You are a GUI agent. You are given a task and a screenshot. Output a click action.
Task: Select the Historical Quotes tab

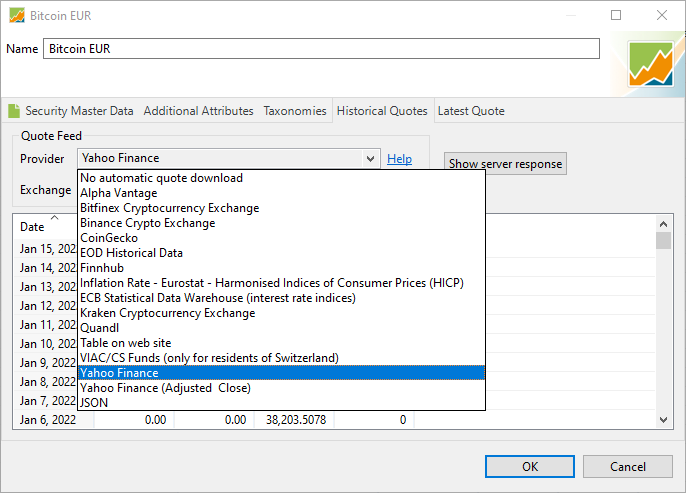pyautogui.click(x=382, y=111)
